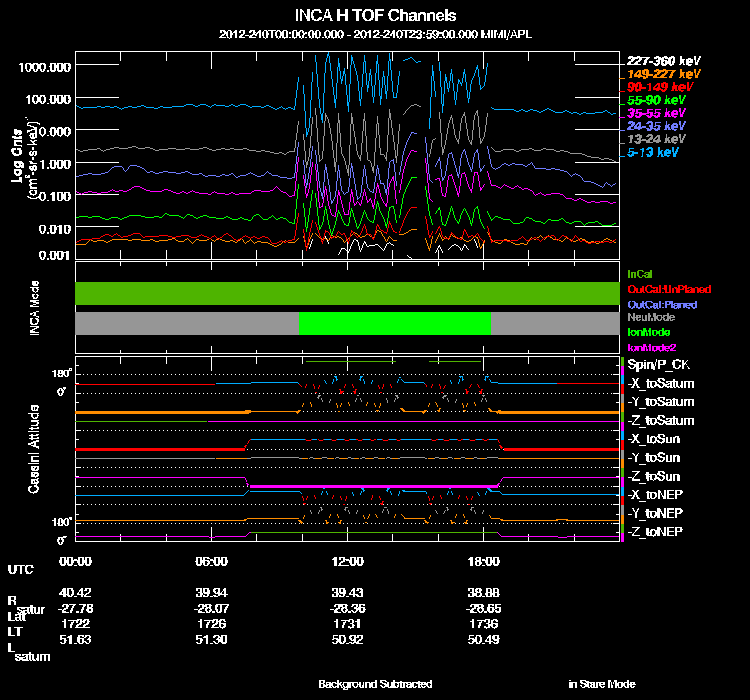
Task: Select the 227-360 keV legend label
Action: [x=663, y=61]
